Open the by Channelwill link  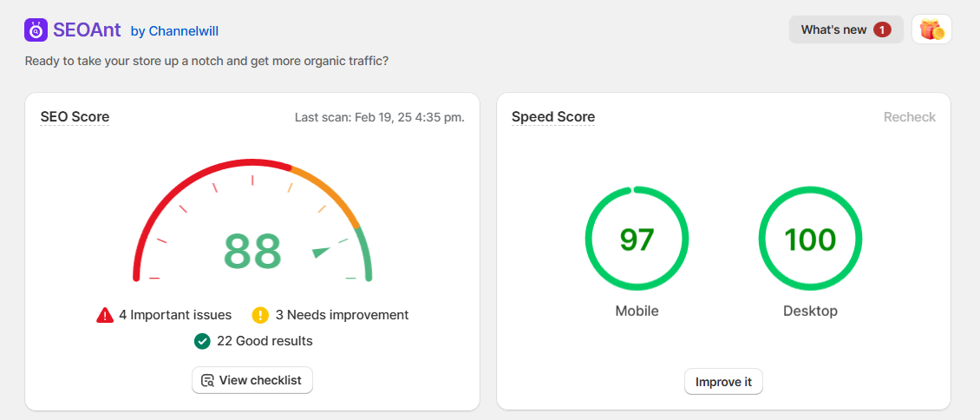click(174, 31)
